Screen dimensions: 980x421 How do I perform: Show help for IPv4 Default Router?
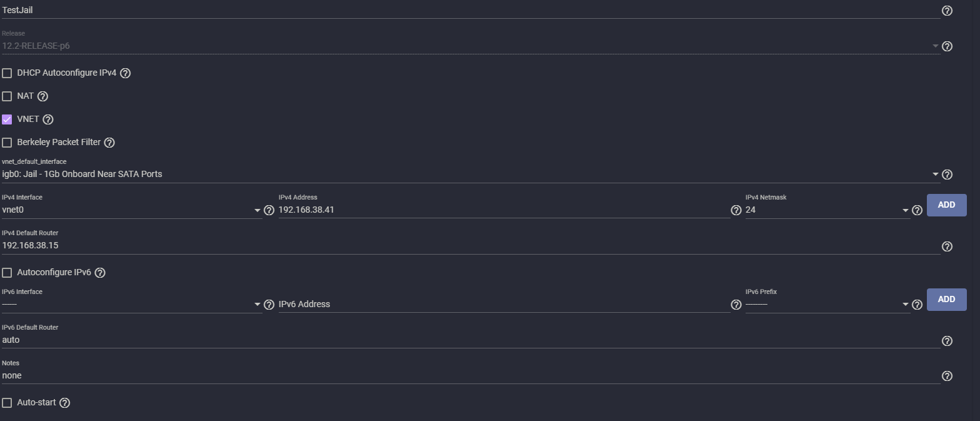pyautogui.click(x=947, y=246)
